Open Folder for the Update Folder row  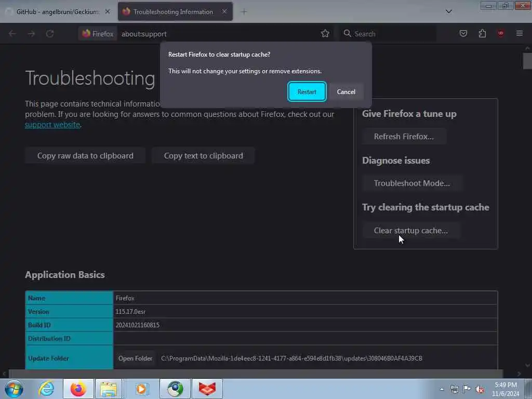click(135, 358)
